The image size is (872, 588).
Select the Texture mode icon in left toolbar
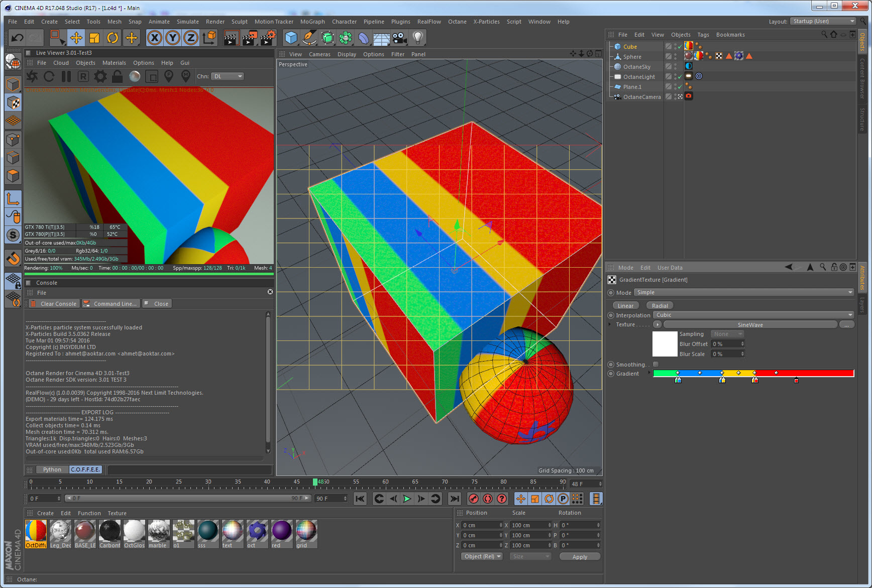(x=14, y=103)
